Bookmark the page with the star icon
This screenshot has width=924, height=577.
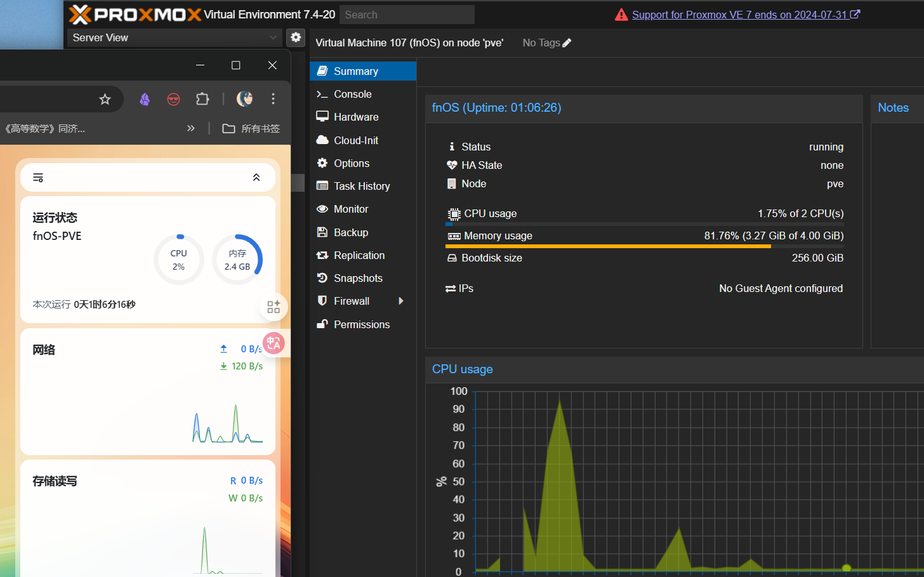pyautogui.click(x=105, y=99)
